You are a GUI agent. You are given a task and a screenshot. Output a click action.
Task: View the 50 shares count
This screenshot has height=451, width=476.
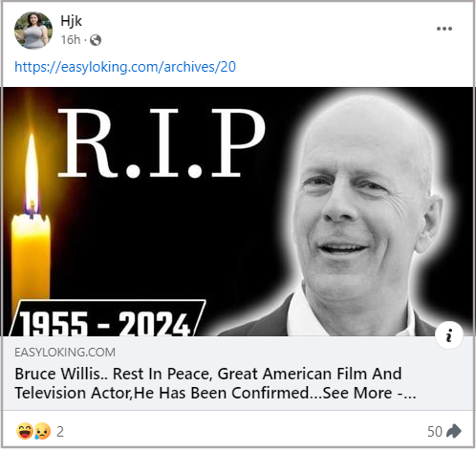[435, 432]
